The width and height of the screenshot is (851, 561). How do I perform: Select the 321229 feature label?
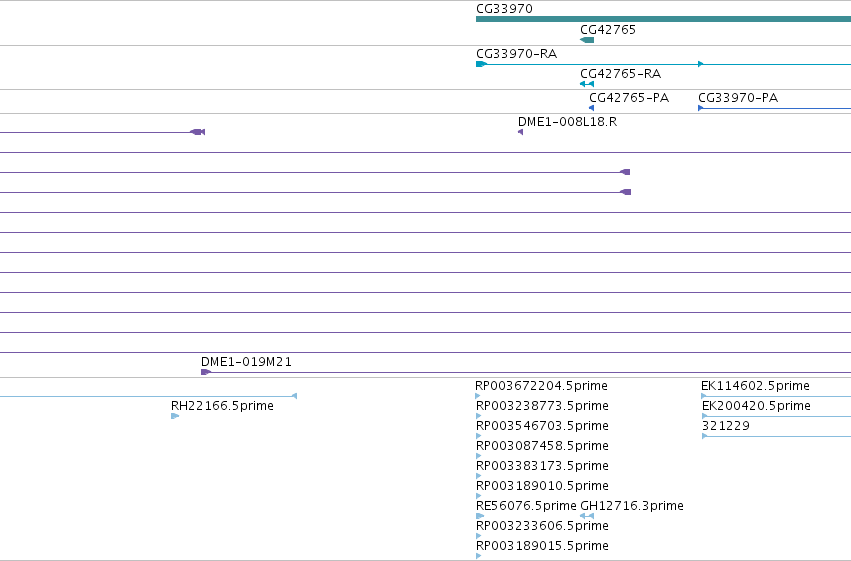click(726, 426)
